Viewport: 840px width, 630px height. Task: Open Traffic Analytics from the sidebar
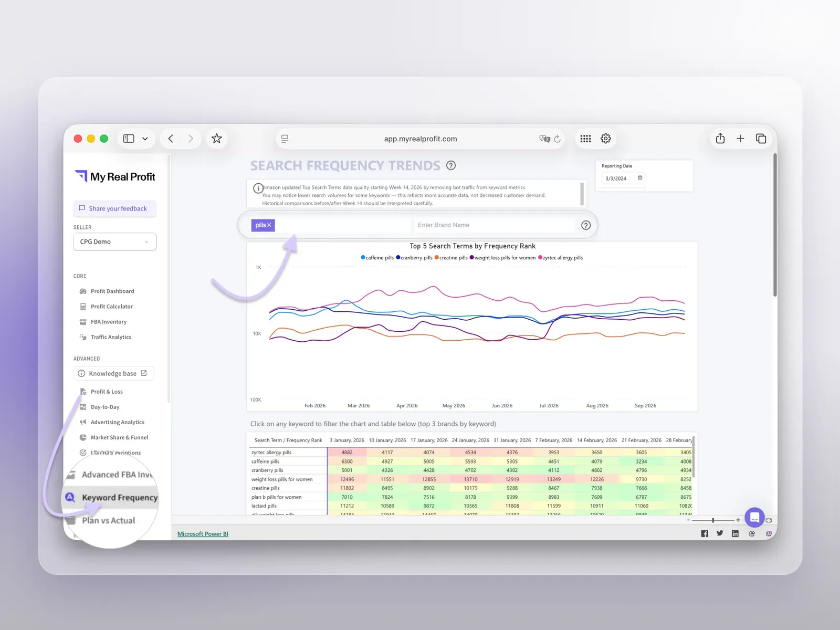(111, 337)
